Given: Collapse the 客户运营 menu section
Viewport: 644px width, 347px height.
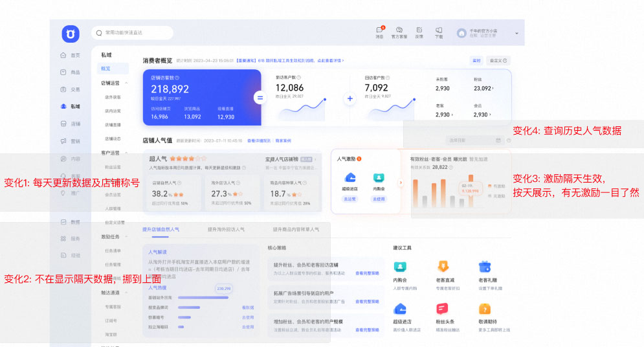Looking at the screenshot, I should (126, 153).
